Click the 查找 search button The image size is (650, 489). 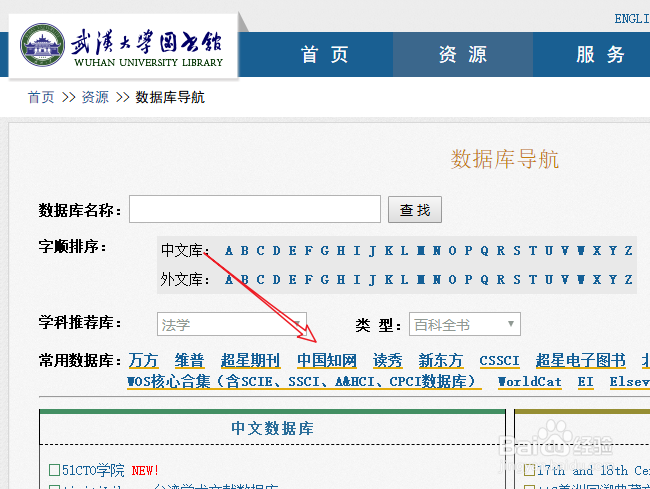(415, 210)
